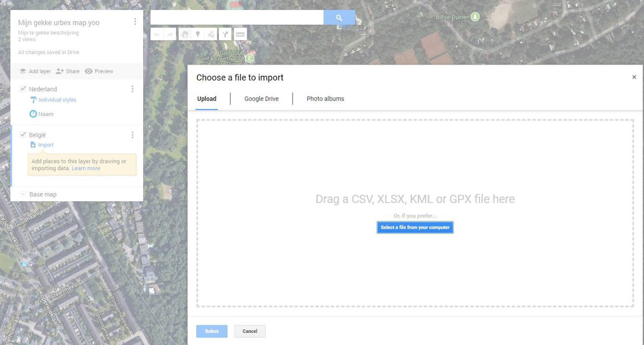Click the search magnifier button
The height and width of the screenshot is (345, 644).
point(339,18)
